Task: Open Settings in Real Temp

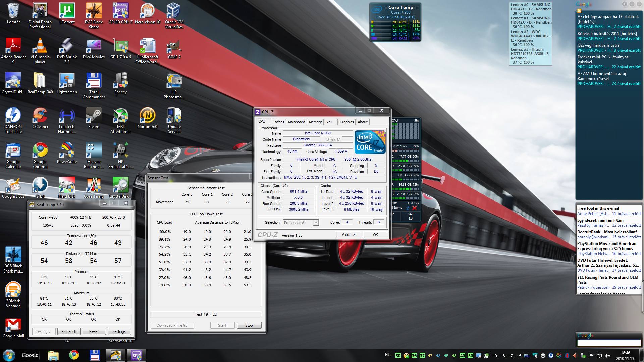Action: (x=119, y=331)
